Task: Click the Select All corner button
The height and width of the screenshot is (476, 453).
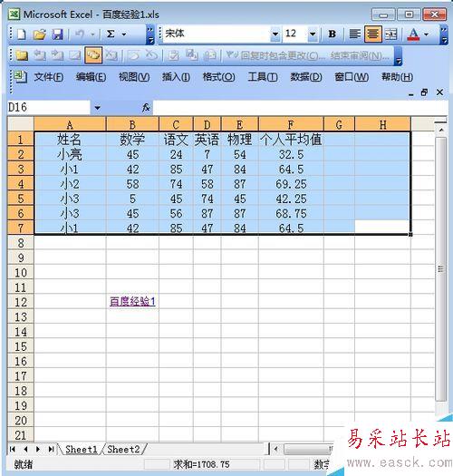Action: click(21, 124)
